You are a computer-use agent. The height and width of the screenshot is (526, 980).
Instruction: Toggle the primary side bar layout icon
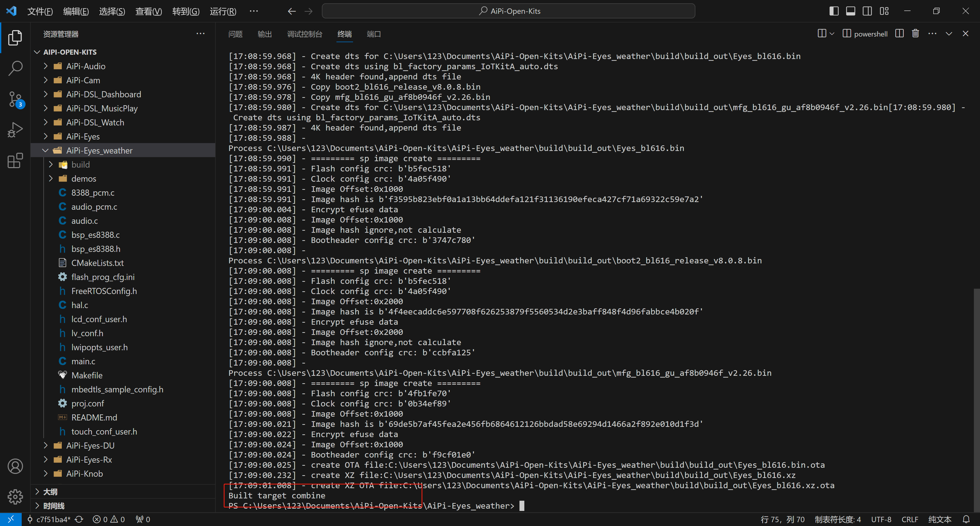pos(834,11)
